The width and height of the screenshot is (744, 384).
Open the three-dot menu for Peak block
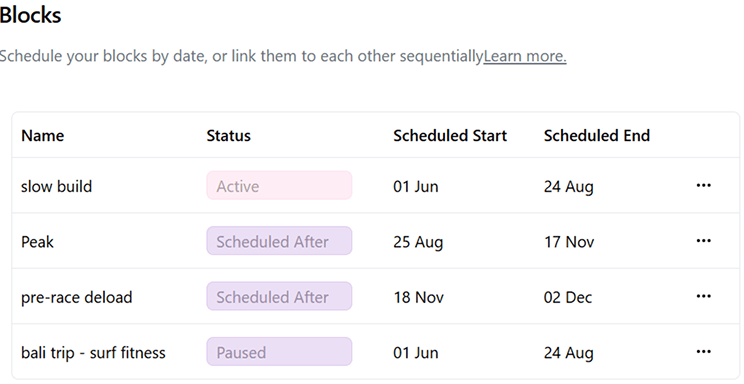coord(703,241)
